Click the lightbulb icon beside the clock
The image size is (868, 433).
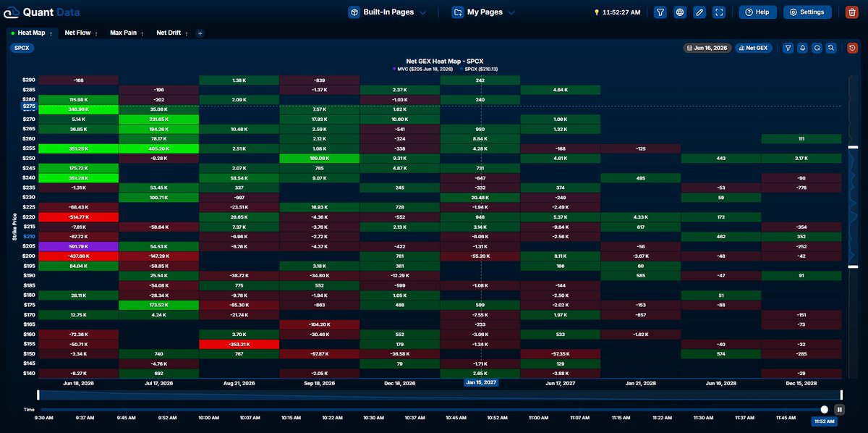coord(597,12)
